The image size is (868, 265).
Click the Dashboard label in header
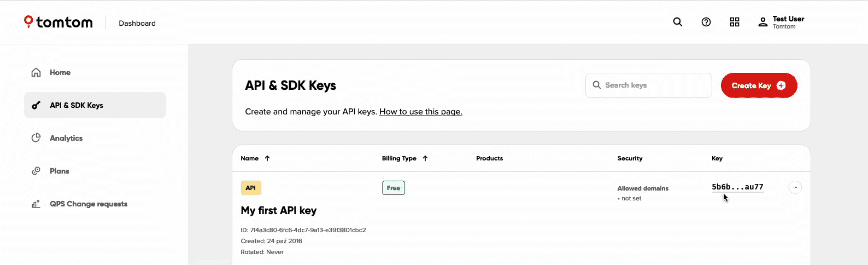137,23
